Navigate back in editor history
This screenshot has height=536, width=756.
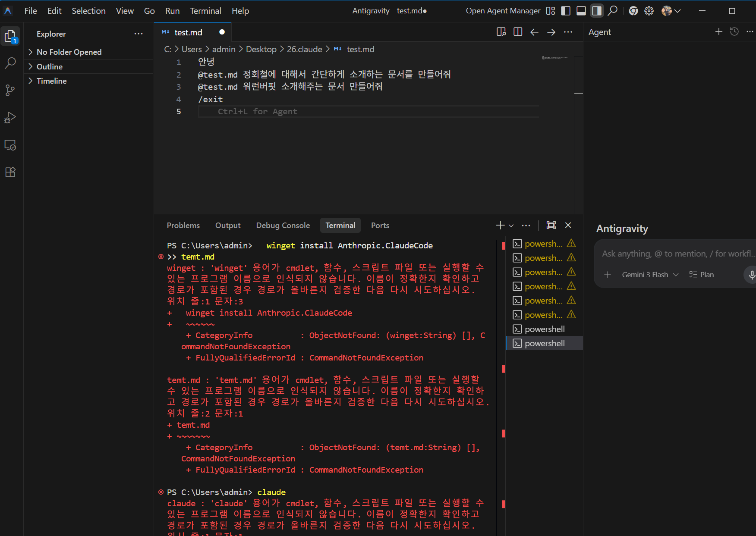[534, 32]
